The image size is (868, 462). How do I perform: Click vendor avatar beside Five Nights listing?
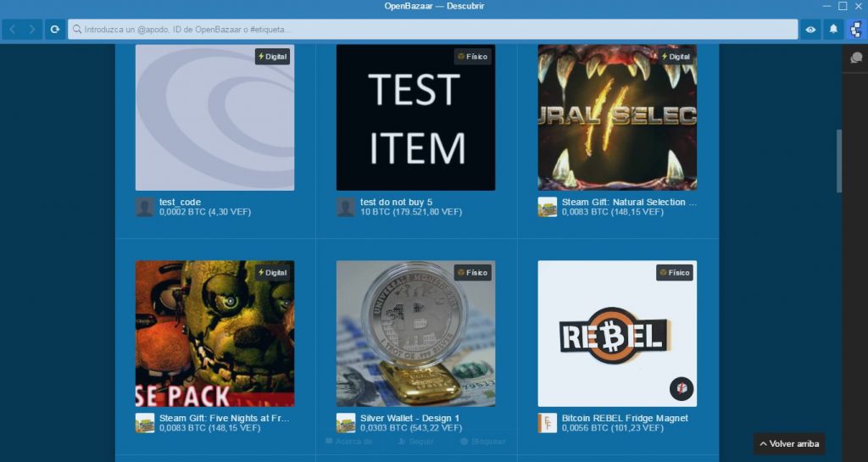click(145, 423)
